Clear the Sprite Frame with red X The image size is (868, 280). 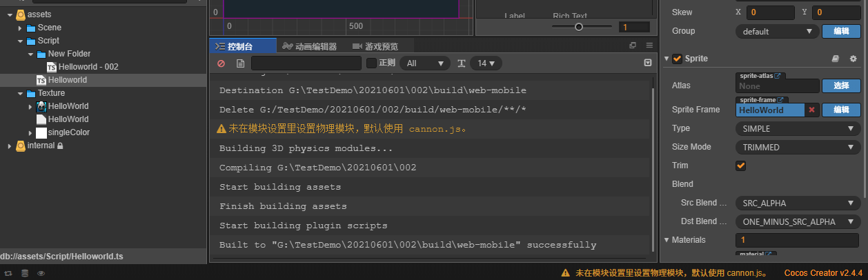pos(811,110)
